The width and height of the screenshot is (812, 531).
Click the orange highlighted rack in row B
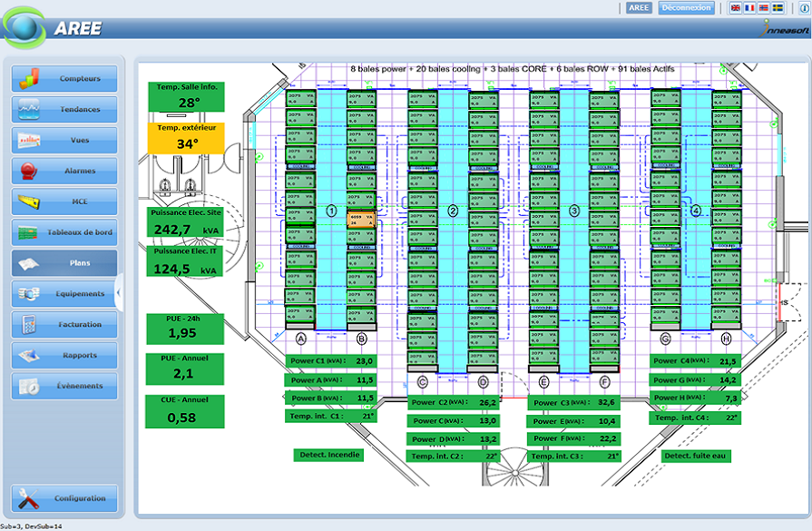[361, 220]
